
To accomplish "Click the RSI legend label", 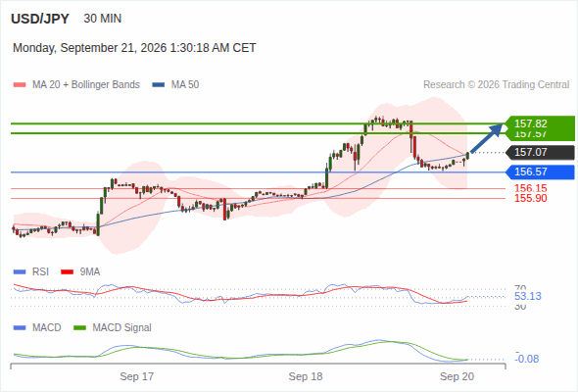I will pos(40,272).
